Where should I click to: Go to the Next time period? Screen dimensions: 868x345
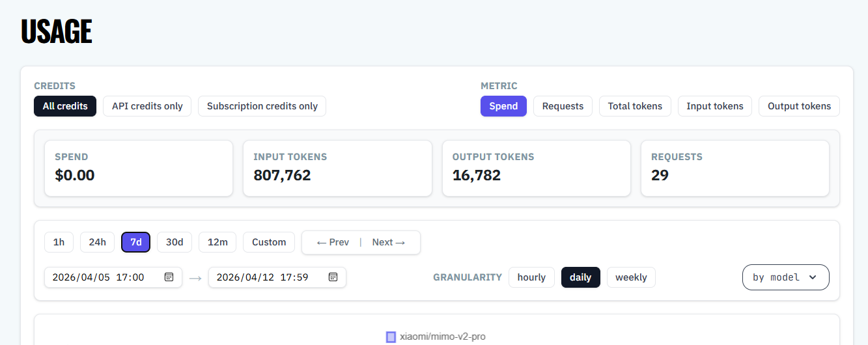(x=389, y=242)
